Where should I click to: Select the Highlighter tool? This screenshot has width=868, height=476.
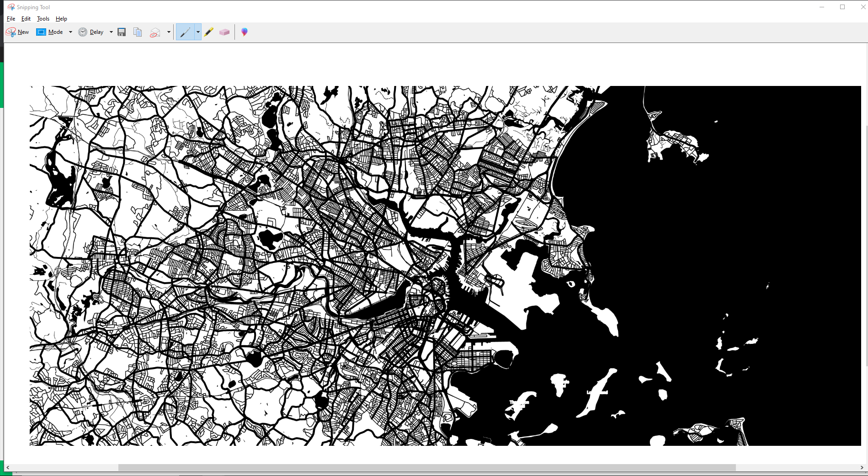209,32
